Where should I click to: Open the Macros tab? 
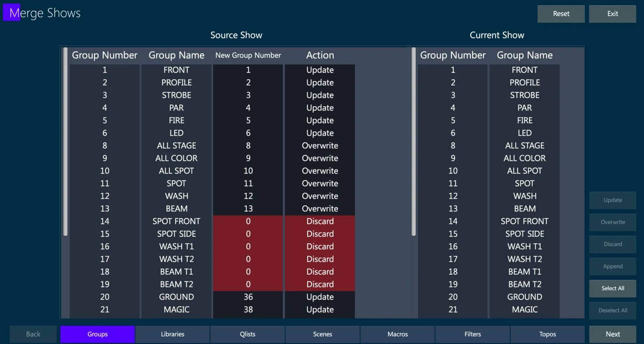click(x=398, y=334)
